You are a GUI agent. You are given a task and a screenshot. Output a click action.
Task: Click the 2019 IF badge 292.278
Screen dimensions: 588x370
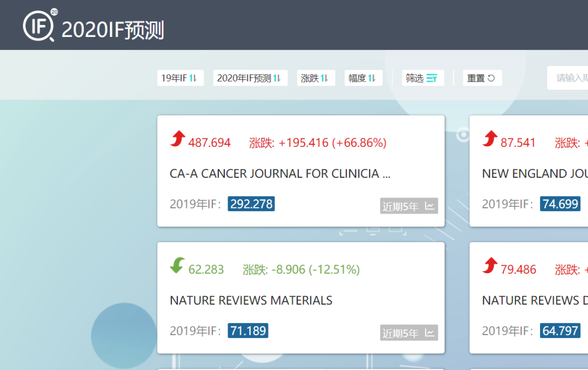pos(251,204)
